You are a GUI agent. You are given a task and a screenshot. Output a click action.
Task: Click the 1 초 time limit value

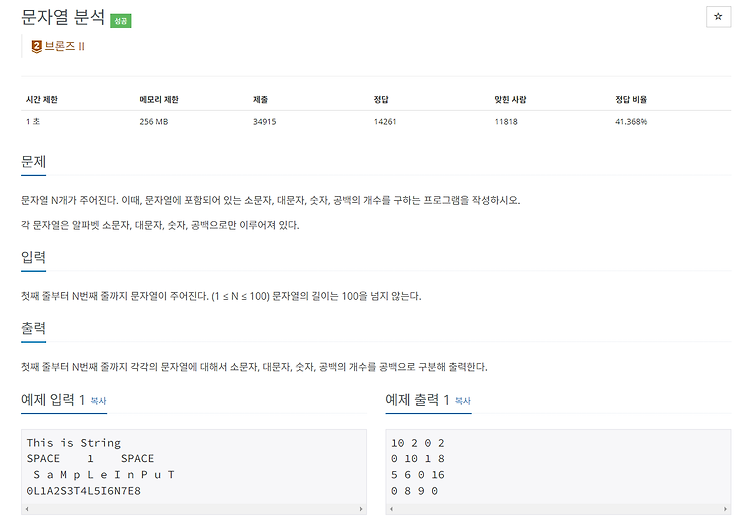click(x=33, y=122)
